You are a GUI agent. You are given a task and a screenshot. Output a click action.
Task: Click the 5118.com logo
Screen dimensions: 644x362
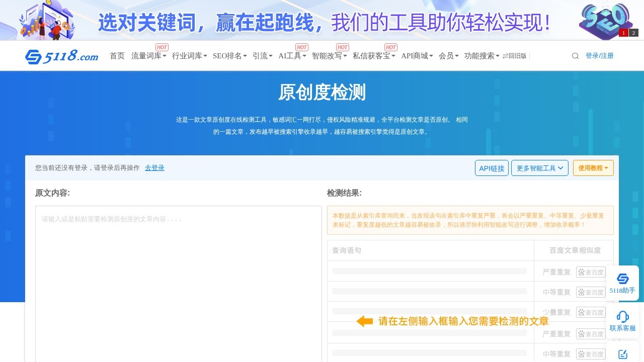point(61,56)
